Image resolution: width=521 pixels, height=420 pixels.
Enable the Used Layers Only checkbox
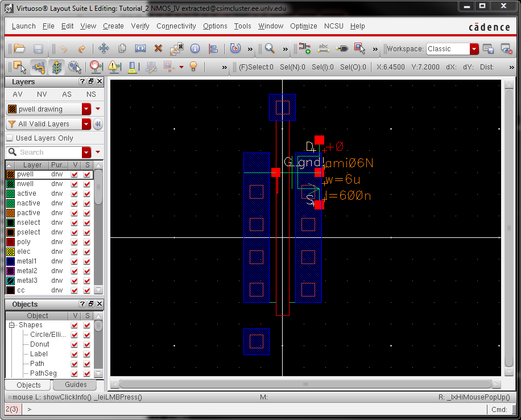10,138
